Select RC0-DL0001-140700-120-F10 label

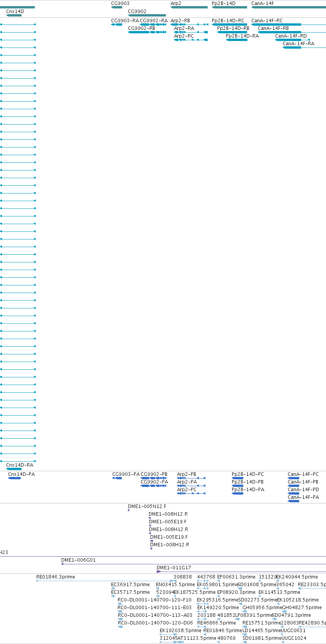tap(154, 600)
